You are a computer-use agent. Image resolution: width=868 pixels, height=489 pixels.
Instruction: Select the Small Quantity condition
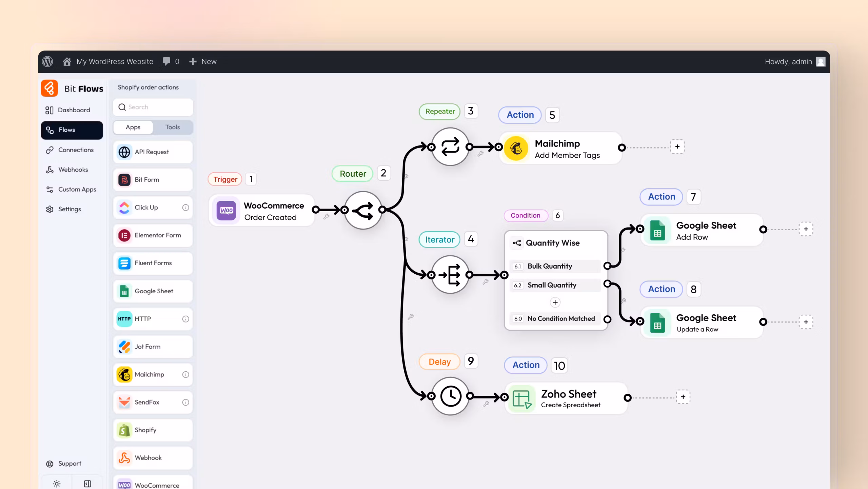[x=555, y=285]
